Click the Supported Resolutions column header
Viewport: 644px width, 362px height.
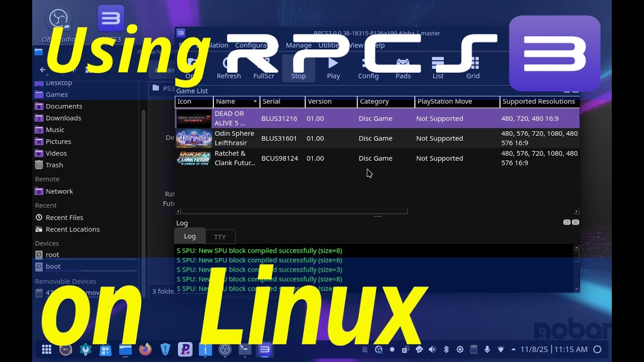[x=539, y=102]
